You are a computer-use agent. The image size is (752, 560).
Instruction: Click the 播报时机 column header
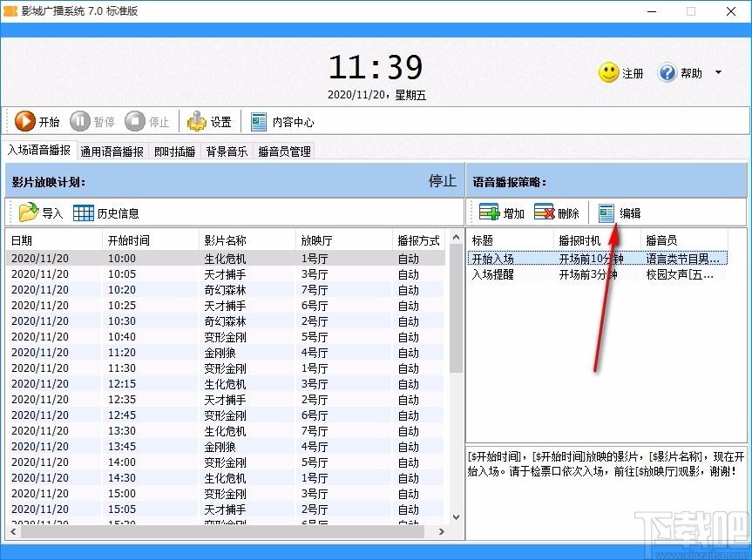pyautogui.click(x=597, y=240)
